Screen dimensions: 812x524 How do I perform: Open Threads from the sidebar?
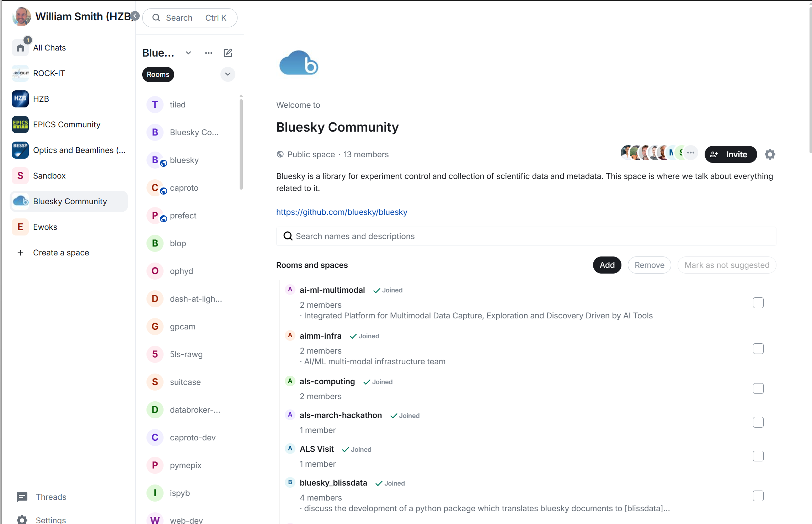click(x=42, y=497)
